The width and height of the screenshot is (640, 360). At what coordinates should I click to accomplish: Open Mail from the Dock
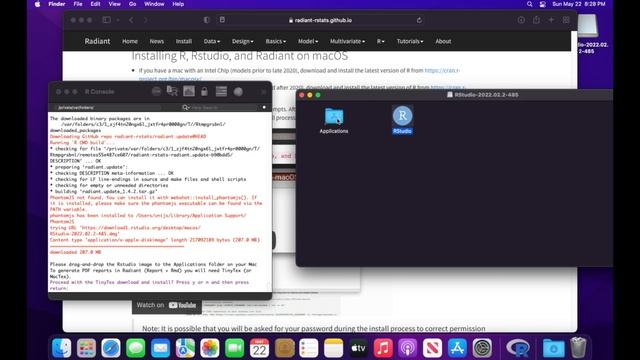(160, 348)
